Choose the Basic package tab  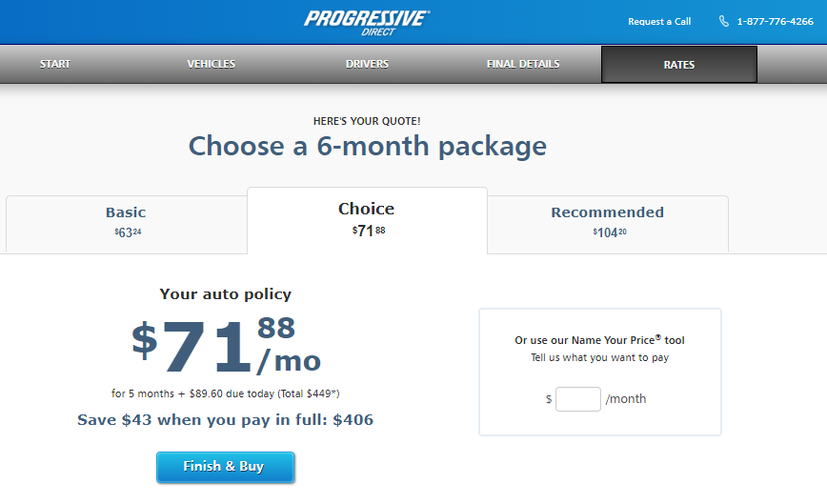click(126, 221)
